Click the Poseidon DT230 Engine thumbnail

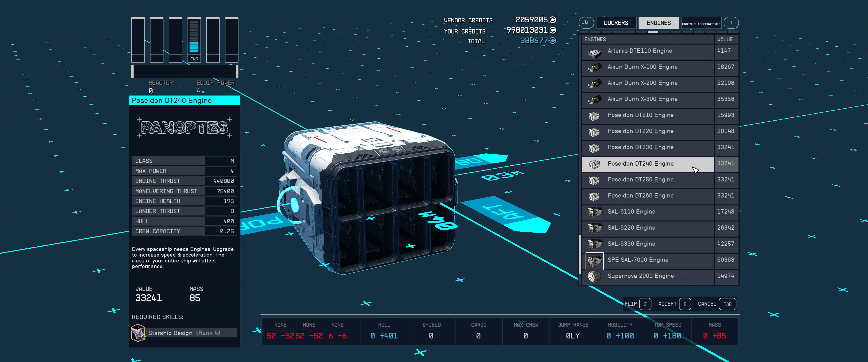tap(594, 148)
